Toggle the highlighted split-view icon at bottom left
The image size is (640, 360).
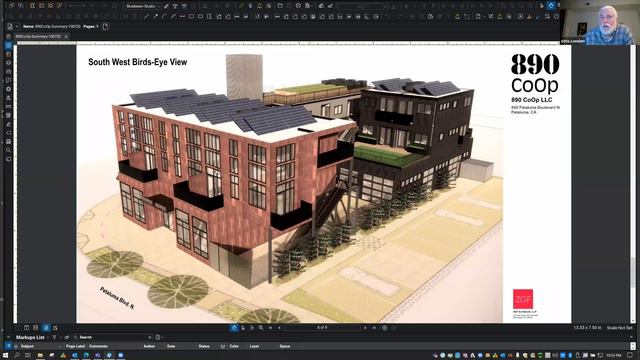[x=45, y=328]
